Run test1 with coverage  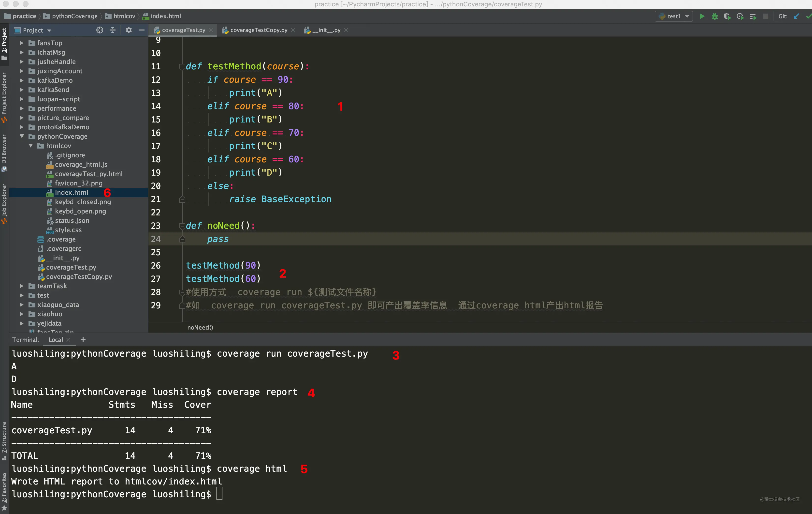click(x=727, y=16)
